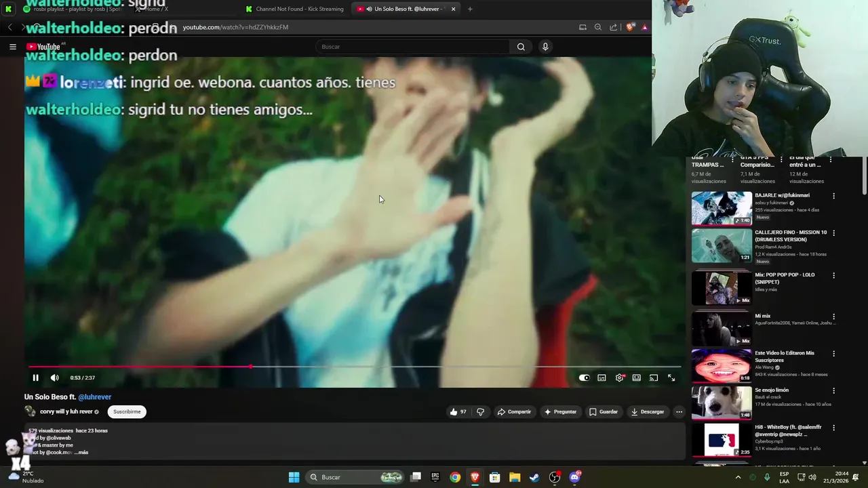Focus the YouTube Buscar search field
The height and width of the screenshot is (488, 868).
412,47
